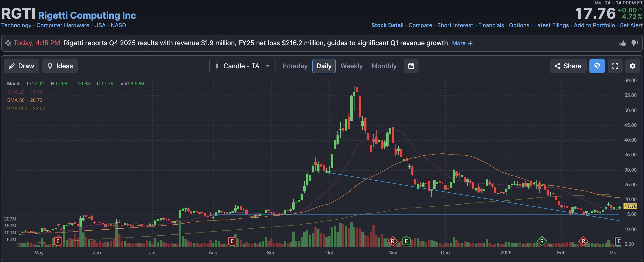Open the Candle - TA chart type dropdown

[242, 66]
